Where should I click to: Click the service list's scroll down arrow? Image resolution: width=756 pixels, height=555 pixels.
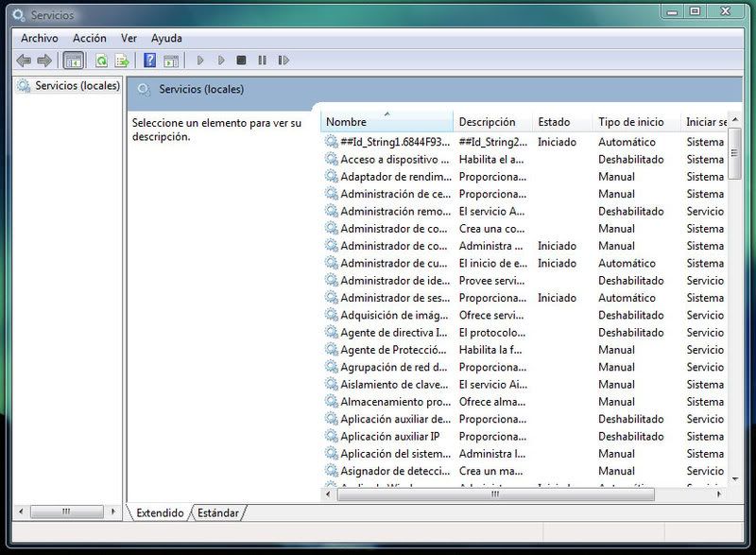(735, 478)
